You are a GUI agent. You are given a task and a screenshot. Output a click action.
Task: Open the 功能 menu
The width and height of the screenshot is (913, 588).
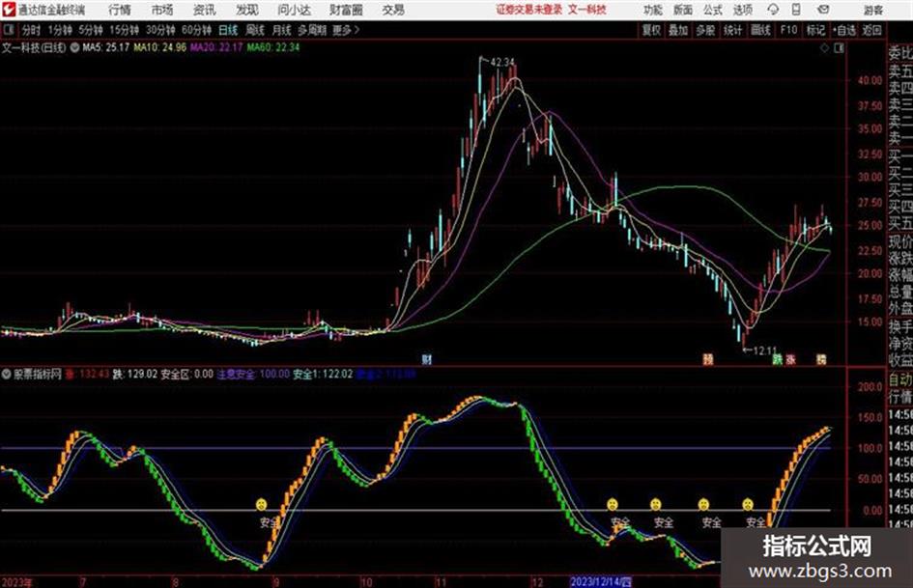click(x=653, y=10)
